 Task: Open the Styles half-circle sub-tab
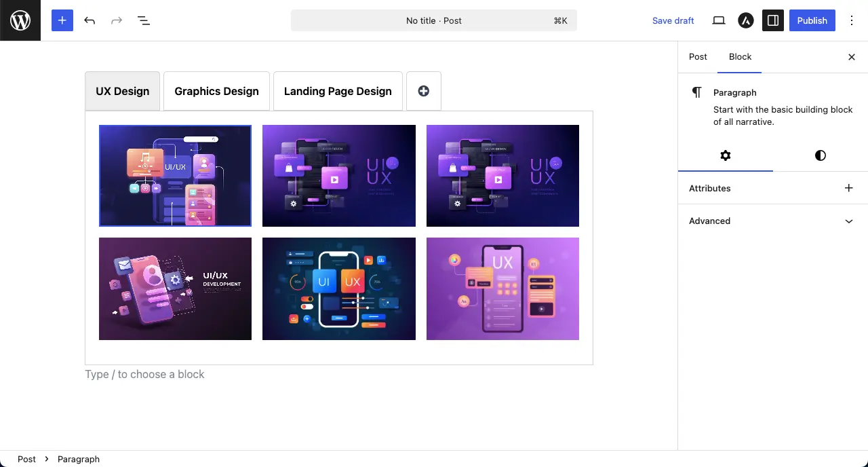(x=821, y=155)
